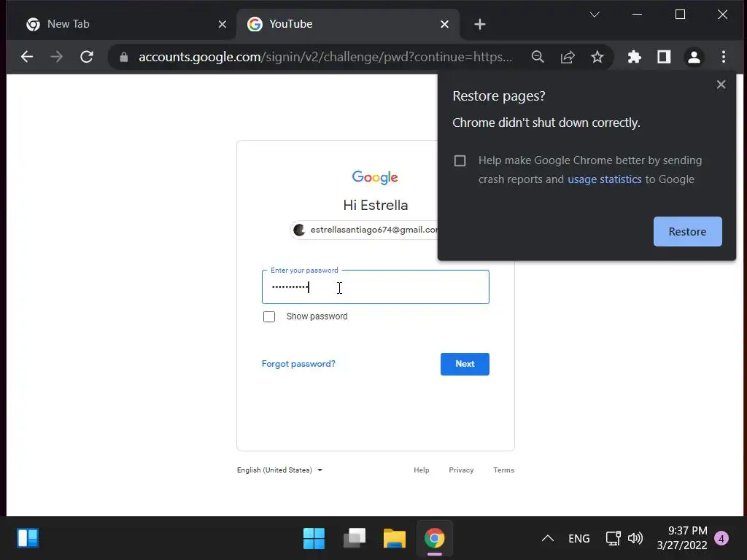Open notification badge showing 4
The image size is (747, 560).
(x=721, y=539)
